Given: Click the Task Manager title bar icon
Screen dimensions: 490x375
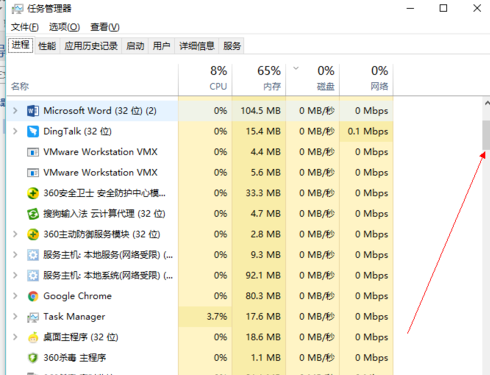Looking at the screenshot, I should (17, 9).
